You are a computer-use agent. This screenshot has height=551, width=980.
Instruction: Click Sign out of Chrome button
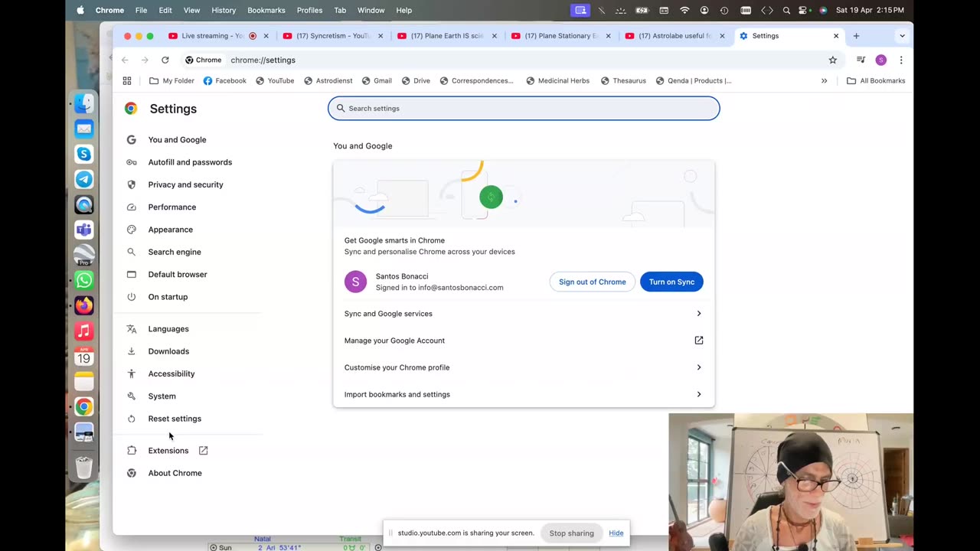click(592, 282)
